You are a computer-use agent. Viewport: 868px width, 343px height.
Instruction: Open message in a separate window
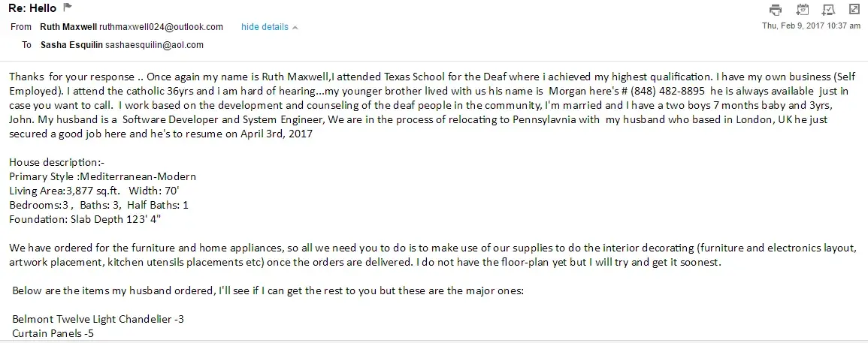point(854,10)
